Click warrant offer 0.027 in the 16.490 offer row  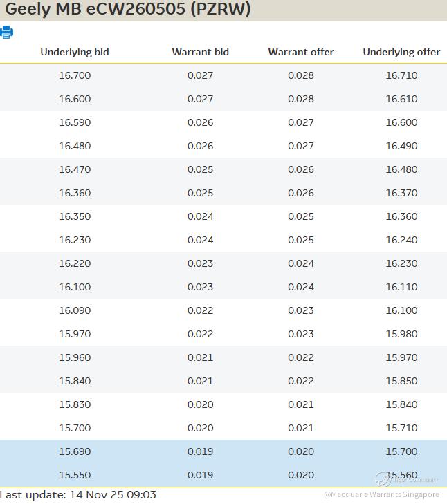tap(301, 146)
